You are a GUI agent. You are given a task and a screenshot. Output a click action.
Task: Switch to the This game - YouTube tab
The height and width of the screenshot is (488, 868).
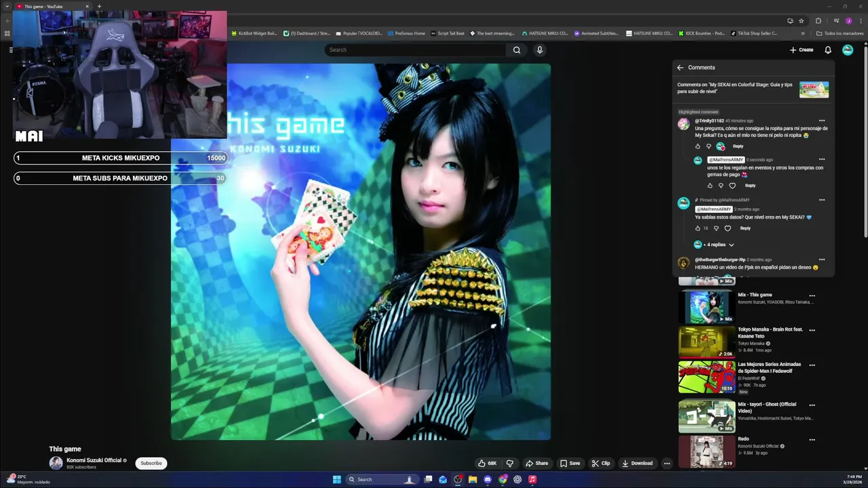click(x=53, y=6)
